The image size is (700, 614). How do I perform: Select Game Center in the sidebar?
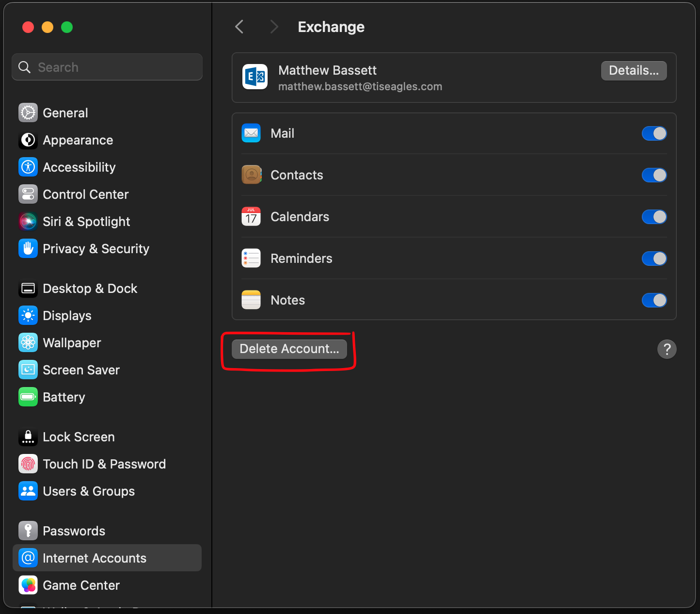[81, 585]
